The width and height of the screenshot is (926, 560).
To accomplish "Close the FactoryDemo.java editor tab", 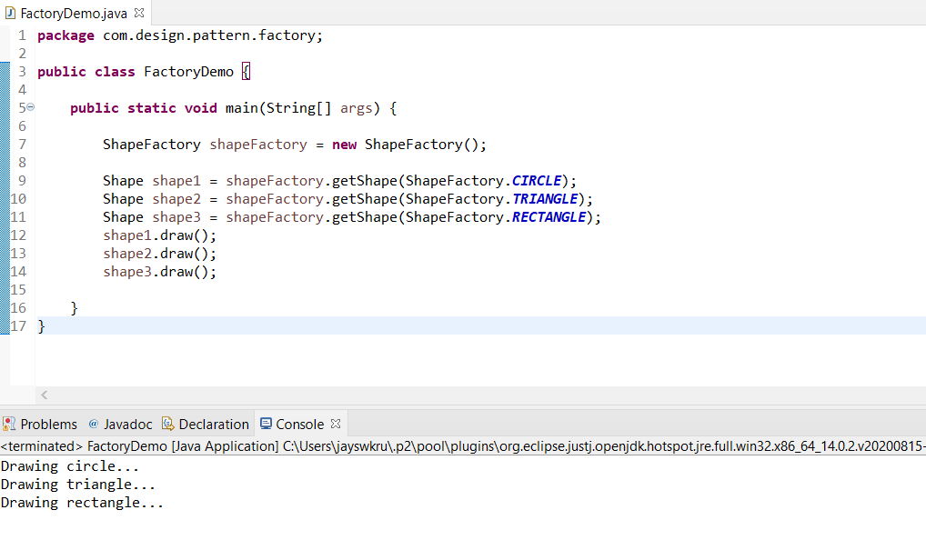I will [x=139, y=13].
